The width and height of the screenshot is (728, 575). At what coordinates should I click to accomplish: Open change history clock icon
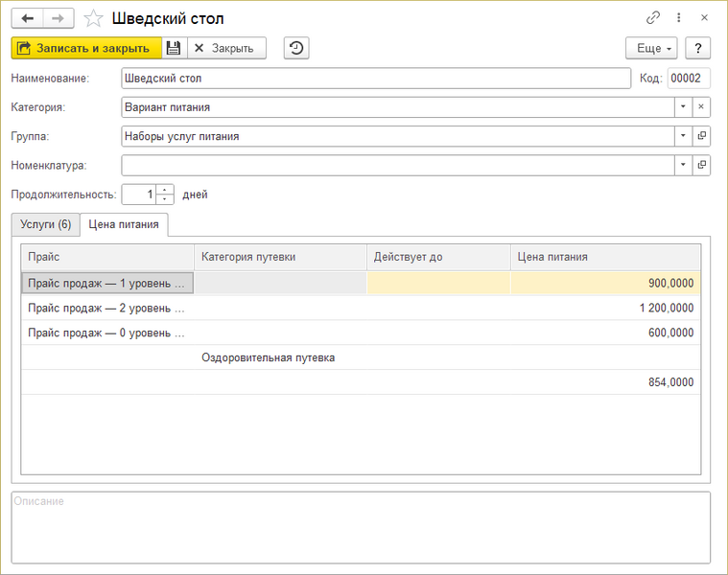pos(297,48)
